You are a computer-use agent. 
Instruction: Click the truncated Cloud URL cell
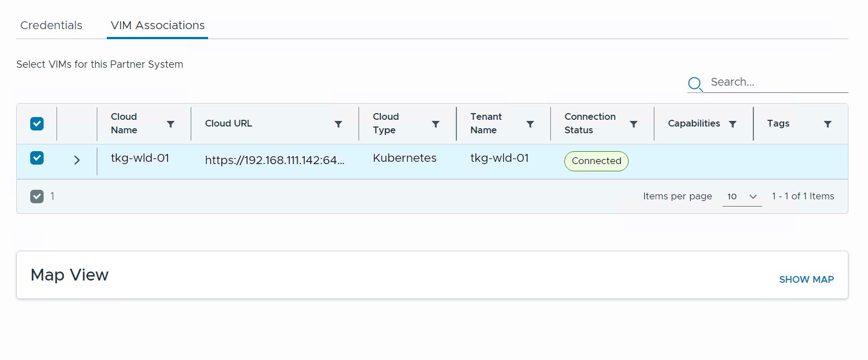(275, 160)
